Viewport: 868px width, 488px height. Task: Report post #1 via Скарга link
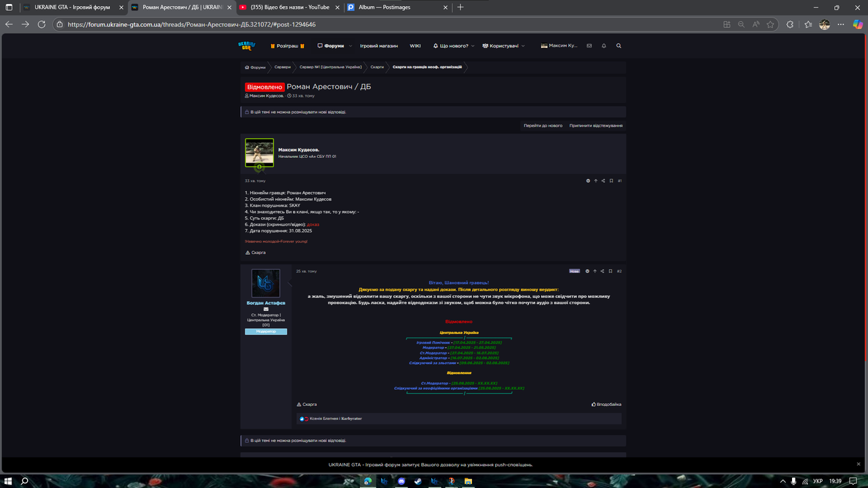[x=256, y=252]
